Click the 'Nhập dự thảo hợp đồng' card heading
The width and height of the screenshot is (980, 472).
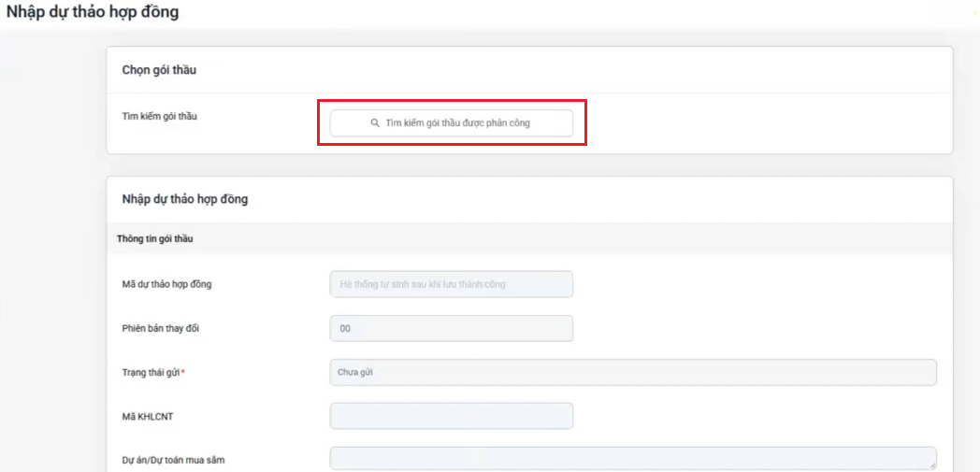click(x=185, y=200)
